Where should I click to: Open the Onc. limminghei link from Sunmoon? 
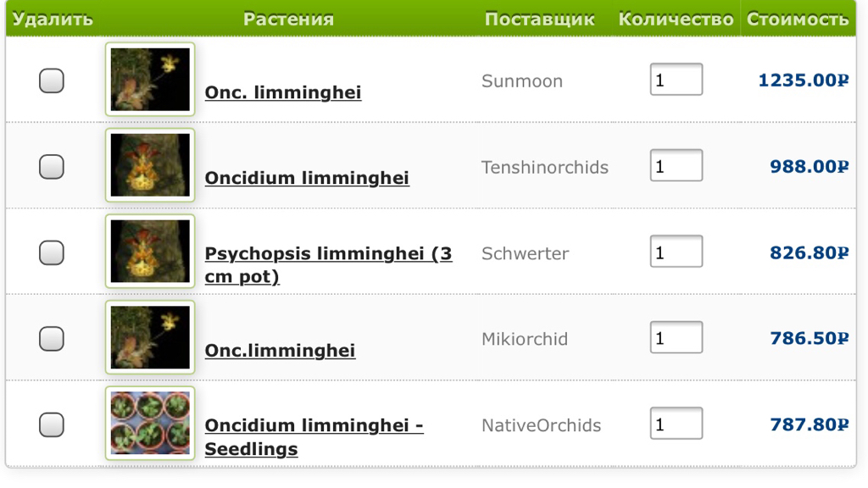coord(283,92)
